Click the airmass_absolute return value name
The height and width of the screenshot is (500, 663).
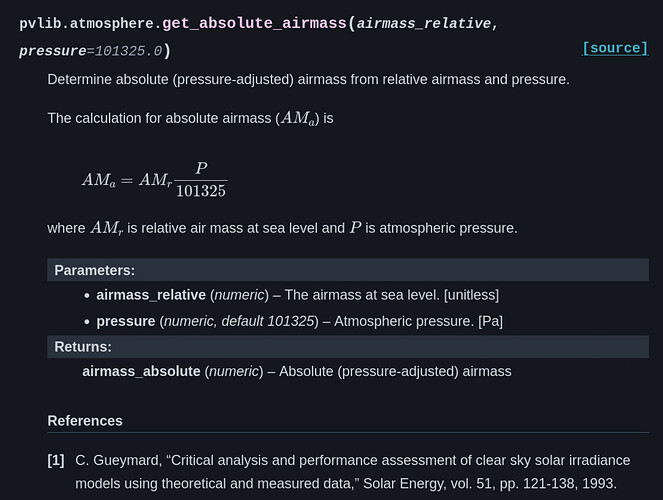click(x=141, y=371)
